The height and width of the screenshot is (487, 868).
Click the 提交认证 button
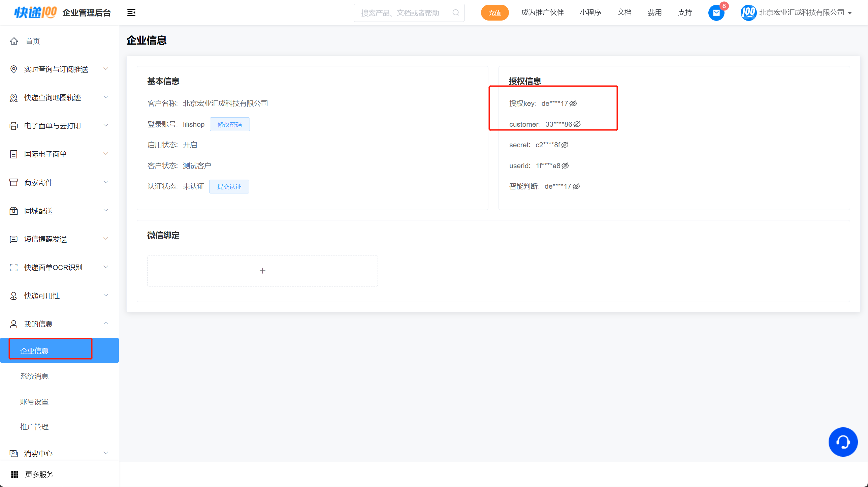(x=229, y=186)
